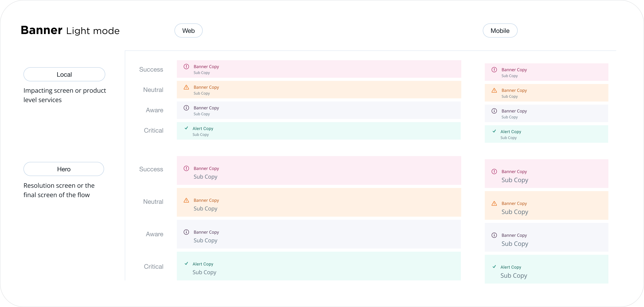Click the orange warning triangle in the Hero web banner
Image resolution: width=644 pixels, height=307 pixels.
tap(186, 200)
